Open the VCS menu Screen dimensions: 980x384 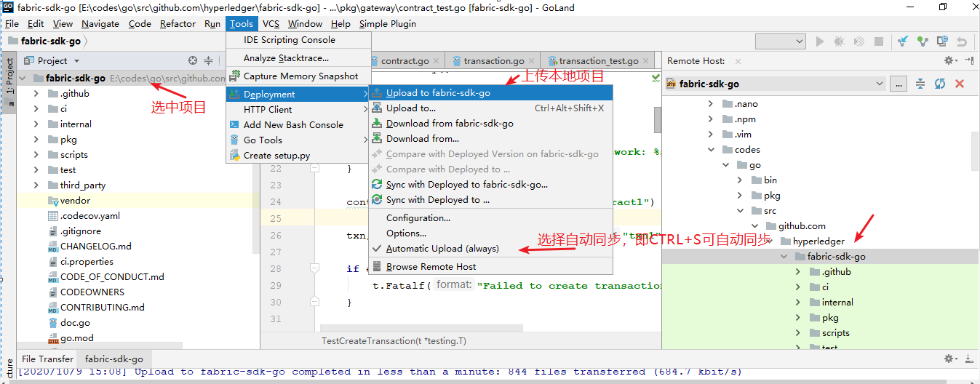click(271, 23)
